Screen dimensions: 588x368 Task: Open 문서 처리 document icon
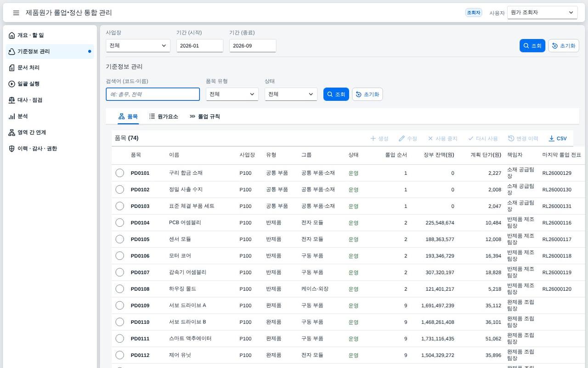tap(12, 68)
